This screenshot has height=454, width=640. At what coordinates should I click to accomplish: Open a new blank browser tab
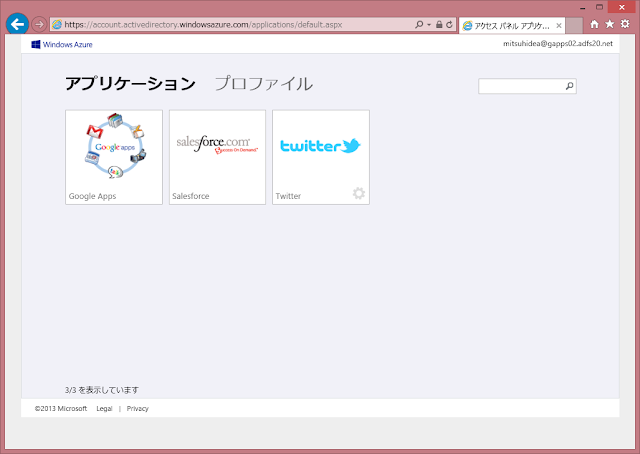pos(574,26)
